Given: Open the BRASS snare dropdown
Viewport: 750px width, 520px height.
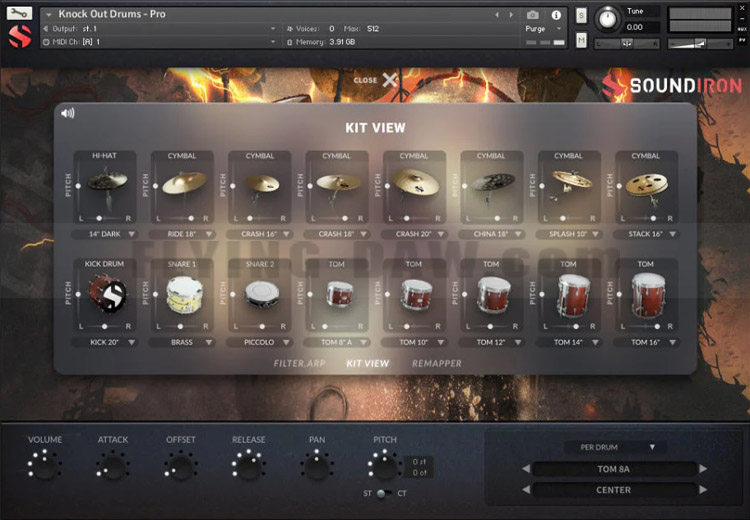Looking at the screenshot, I should [x=182, y=342].
